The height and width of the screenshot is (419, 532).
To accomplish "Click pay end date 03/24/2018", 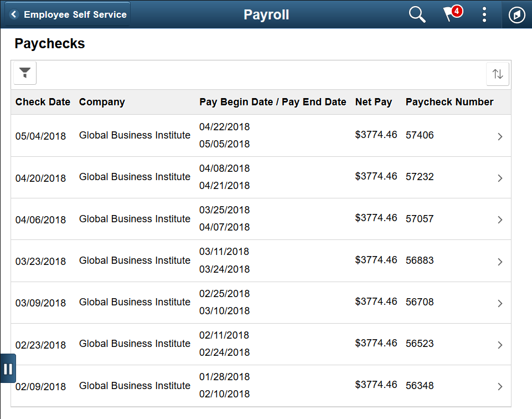I will pos(225,269).
